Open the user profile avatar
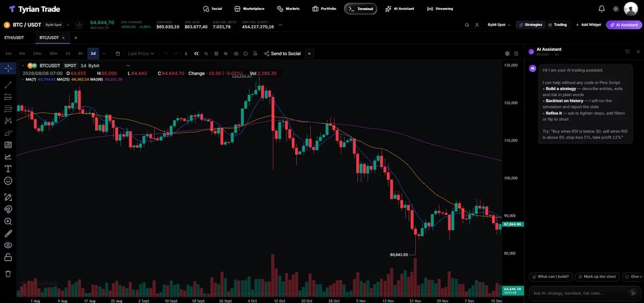Viewport: 644px width, 303px height. (631, 9)
